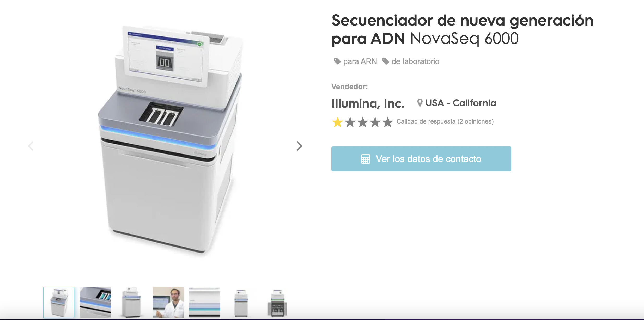Open the de laboratorio tag

415,61
